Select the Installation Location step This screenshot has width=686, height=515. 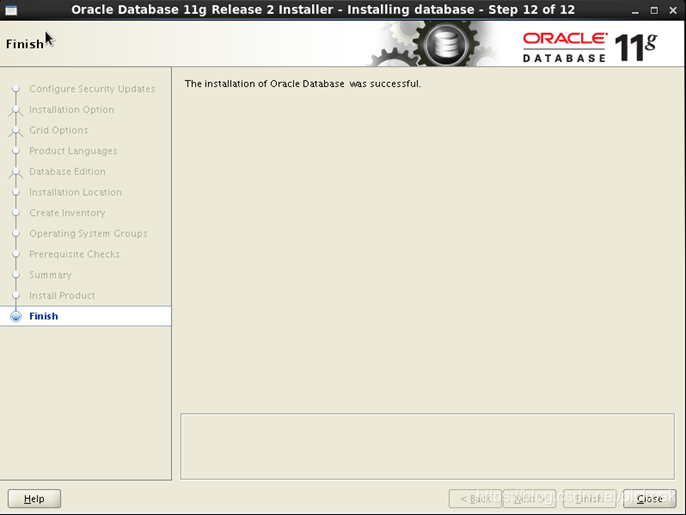75,192
